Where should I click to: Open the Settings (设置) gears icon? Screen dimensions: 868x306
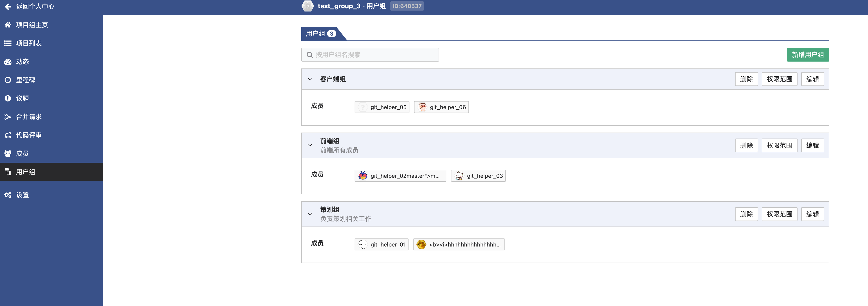(x=8, y=195)
